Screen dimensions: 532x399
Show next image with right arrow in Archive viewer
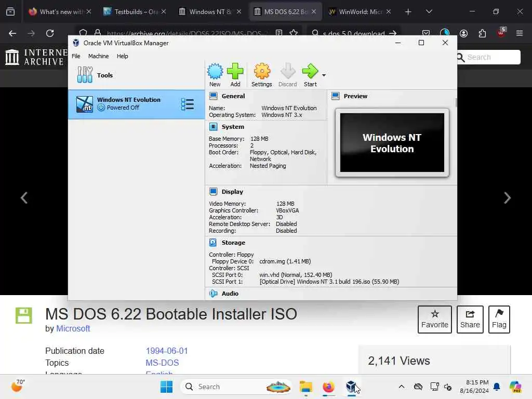coord(507,198)
